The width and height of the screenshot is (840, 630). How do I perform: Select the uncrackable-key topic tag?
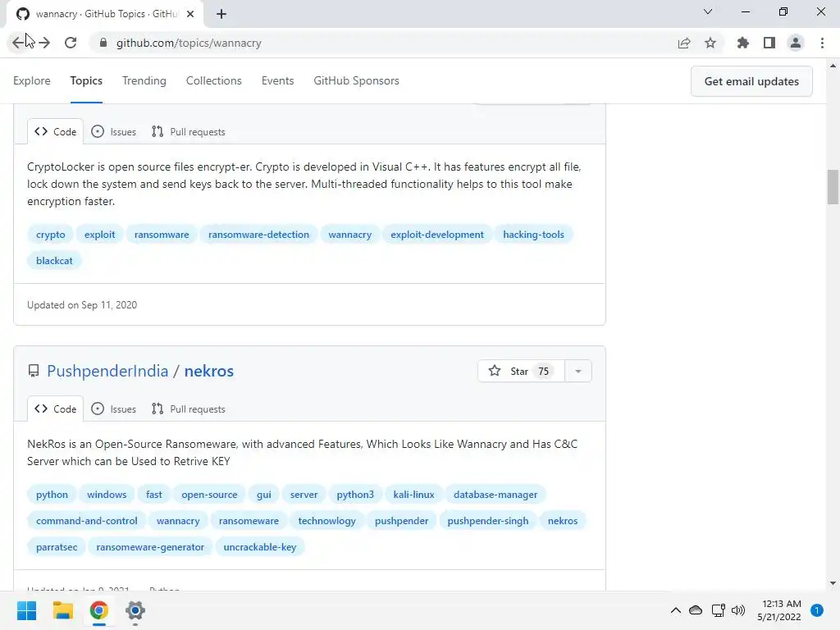click(260, 547)
